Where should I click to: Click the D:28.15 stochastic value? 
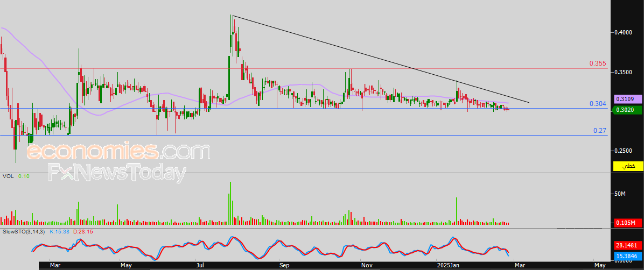(83, 232)
